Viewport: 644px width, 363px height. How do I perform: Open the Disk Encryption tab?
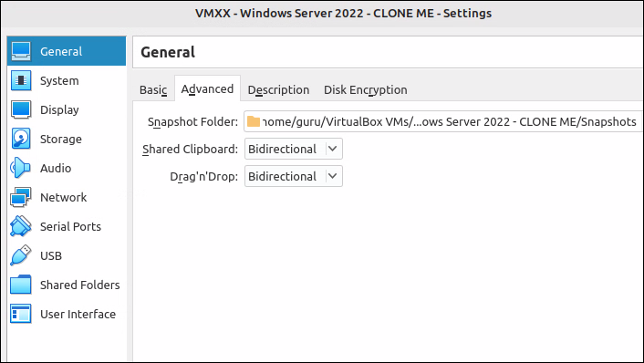coord(366,89)
